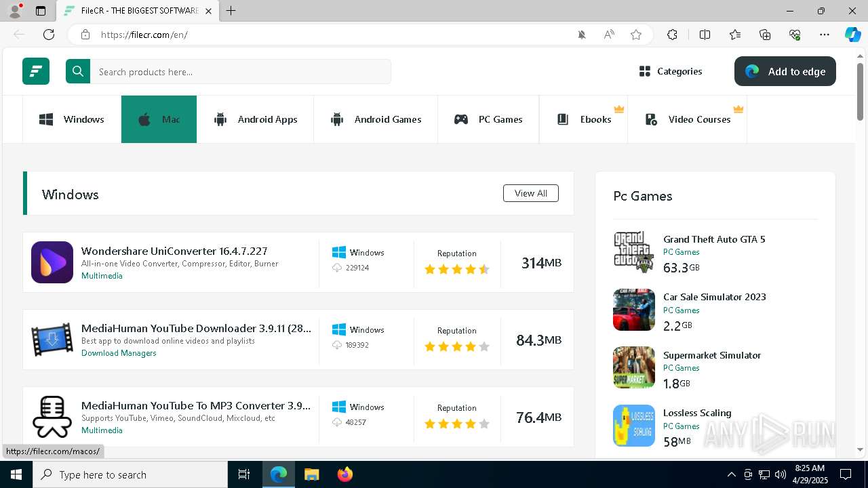Viewport: 868px width, 488px height.
Task: Open the Collections icon
Action: 765,35
